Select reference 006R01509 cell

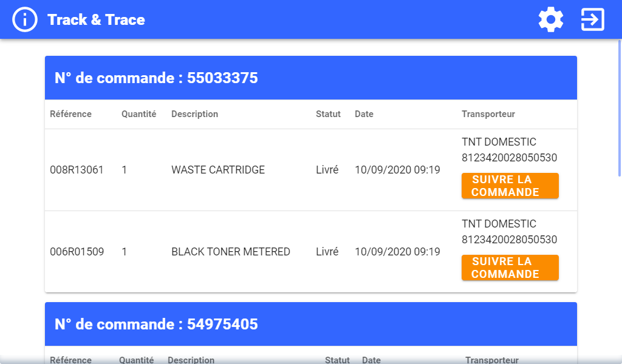pyautogui.click(x=77, y=252)
